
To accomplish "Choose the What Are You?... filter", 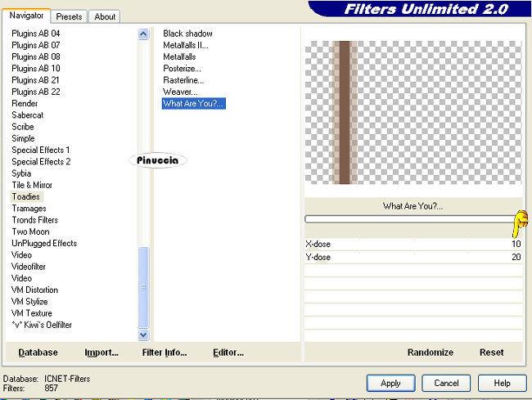I will coord(193,103).
